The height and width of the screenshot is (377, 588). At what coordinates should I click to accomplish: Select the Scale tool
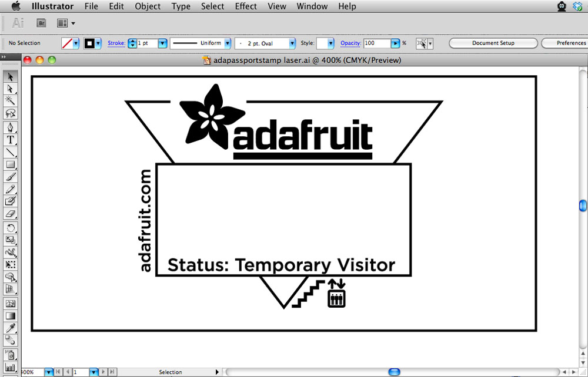[x=11, y=240]
